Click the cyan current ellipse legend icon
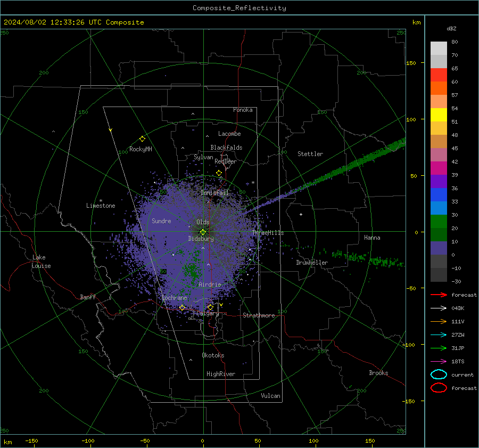 439,374
